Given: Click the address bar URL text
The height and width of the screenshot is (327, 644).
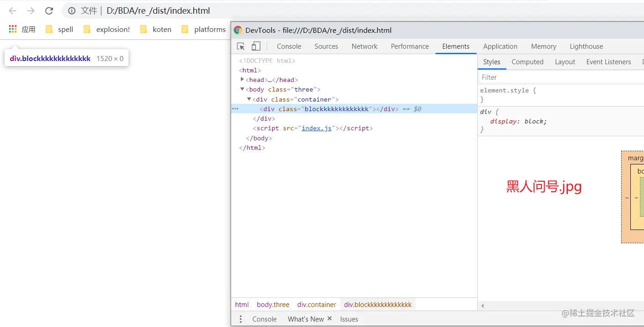Looking at the screenshot, I should coord(158,11).
